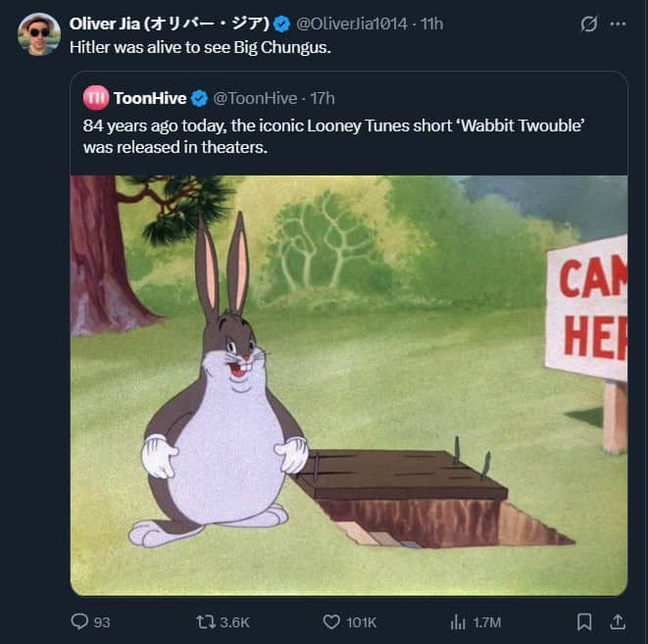
Task: Like the post with the heart icon
Action: (x=331, y=621)
